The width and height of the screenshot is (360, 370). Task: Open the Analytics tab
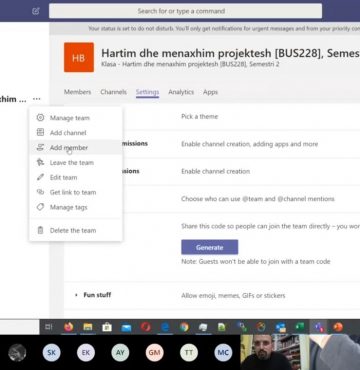tap(181, 92)
